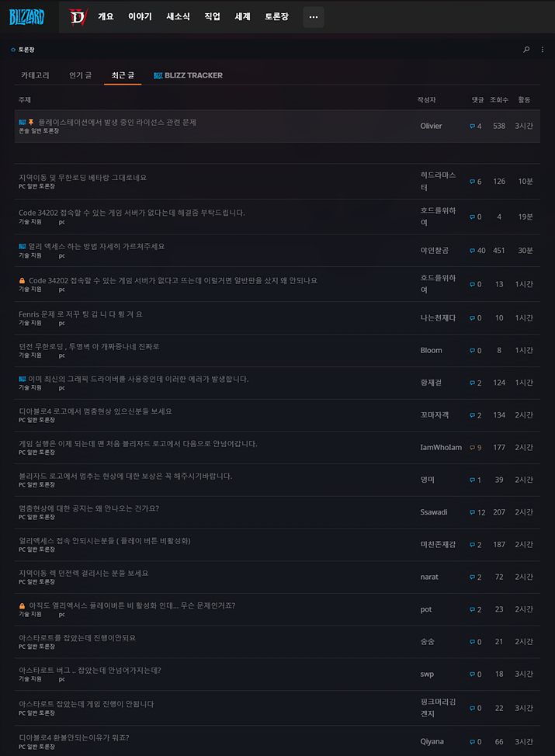Sort topics by 활동 column header
The height and width of the screenshot is (756, 555).
[x=524, y=100]
